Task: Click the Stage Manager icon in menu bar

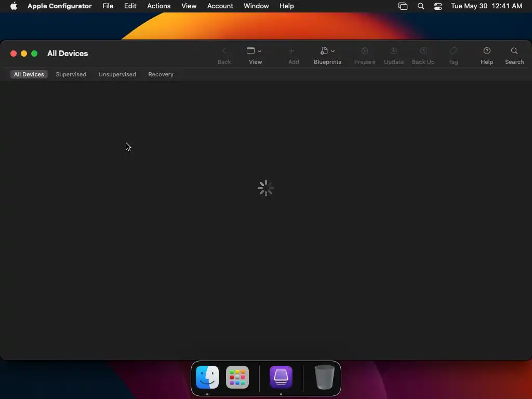Action: pyautogui.click(x=403, y=6)
